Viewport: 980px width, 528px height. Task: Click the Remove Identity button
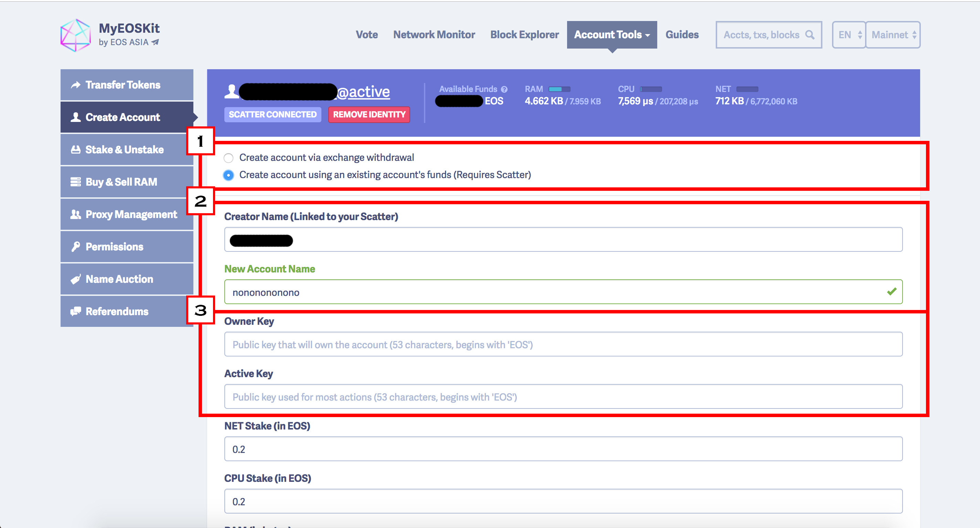[369, 115]
